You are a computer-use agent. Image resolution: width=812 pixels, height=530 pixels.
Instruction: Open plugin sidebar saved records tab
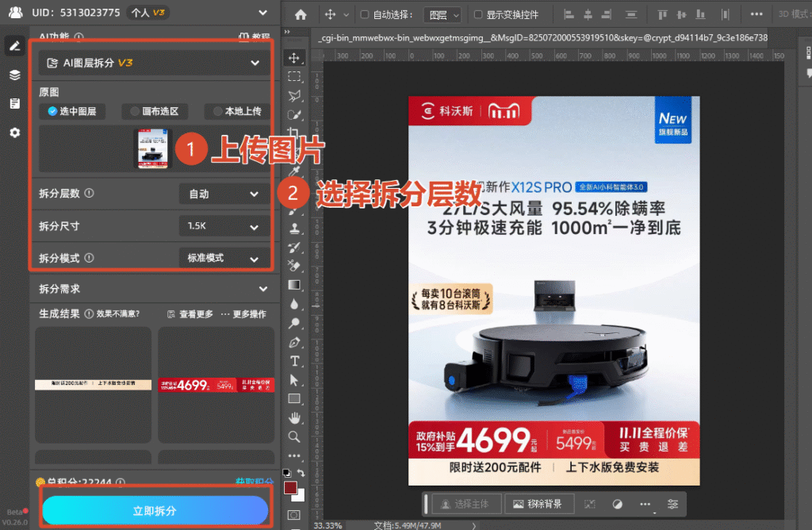click(x=15, y=104)
